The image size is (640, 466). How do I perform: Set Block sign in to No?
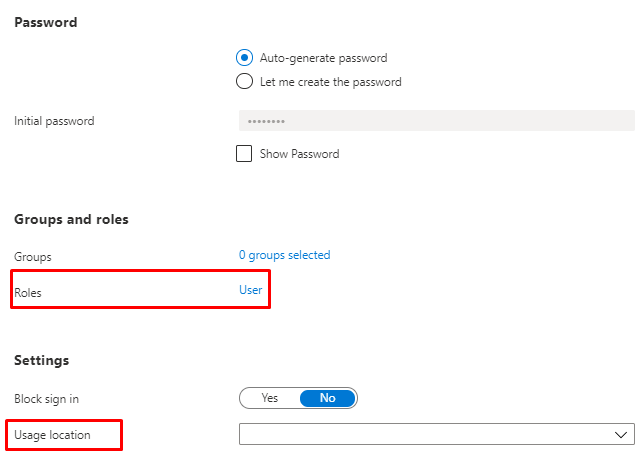coord(327,398)
